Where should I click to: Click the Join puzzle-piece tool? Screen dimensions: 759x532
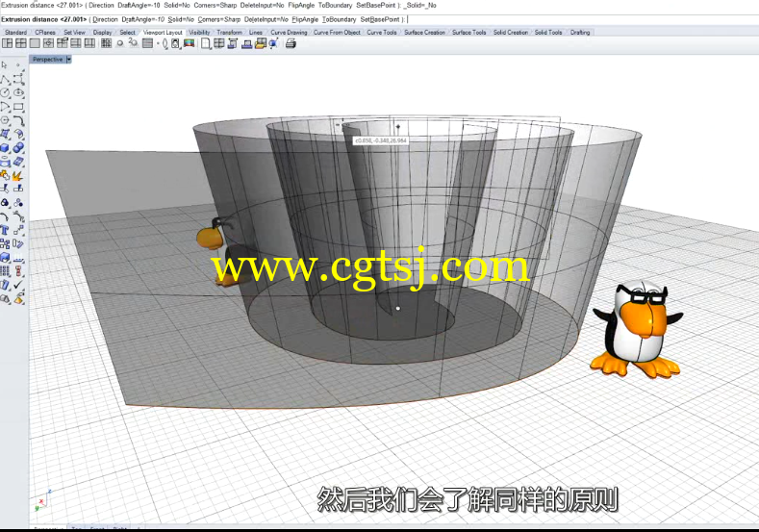click(x=5, y=176)
